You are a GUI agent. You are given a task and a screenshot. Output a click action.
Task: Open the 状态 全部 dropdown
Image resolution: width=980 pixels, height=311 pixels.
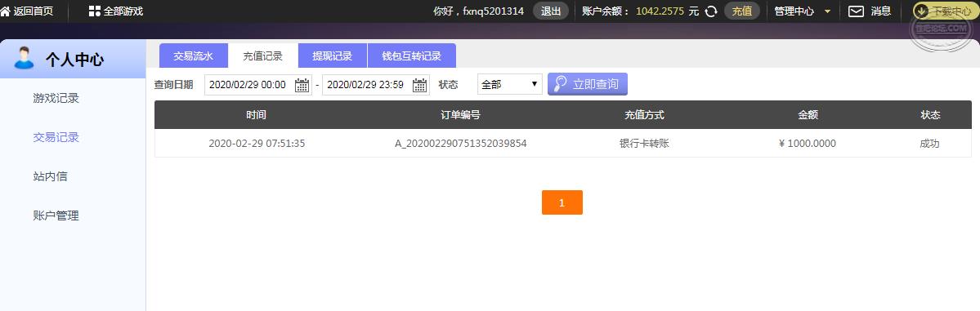click(509, 84)
